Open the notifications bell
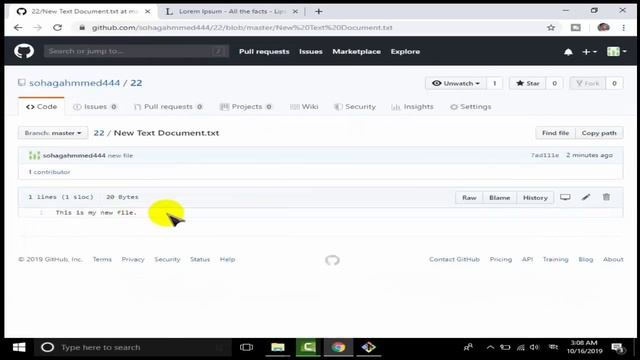 click(x=568, y=52)
